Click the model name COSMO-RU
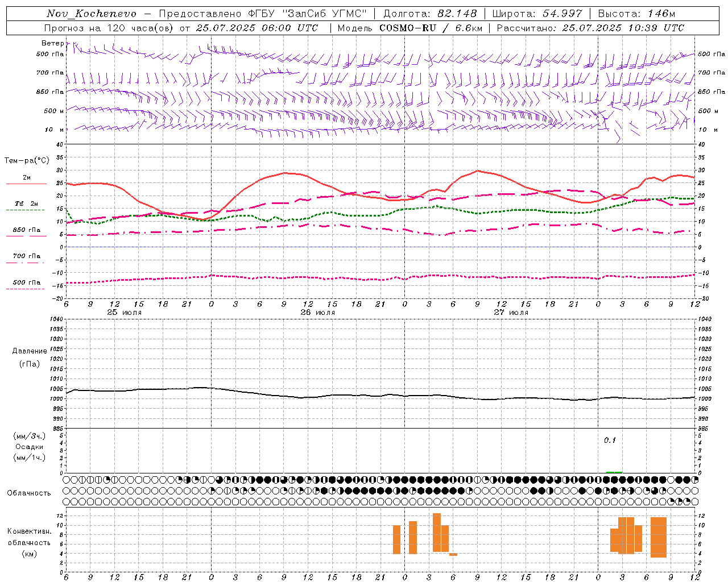This screenshot has width=728, height=582. pos(408,28)
